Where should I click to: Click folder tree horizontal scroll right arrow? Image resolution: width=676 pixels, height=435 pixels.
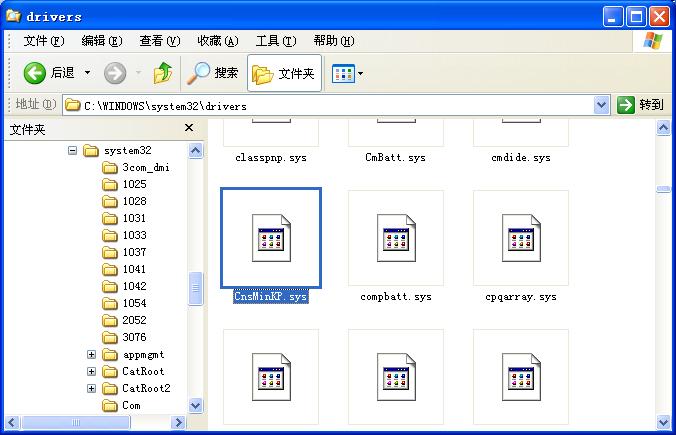pos(178,422)
